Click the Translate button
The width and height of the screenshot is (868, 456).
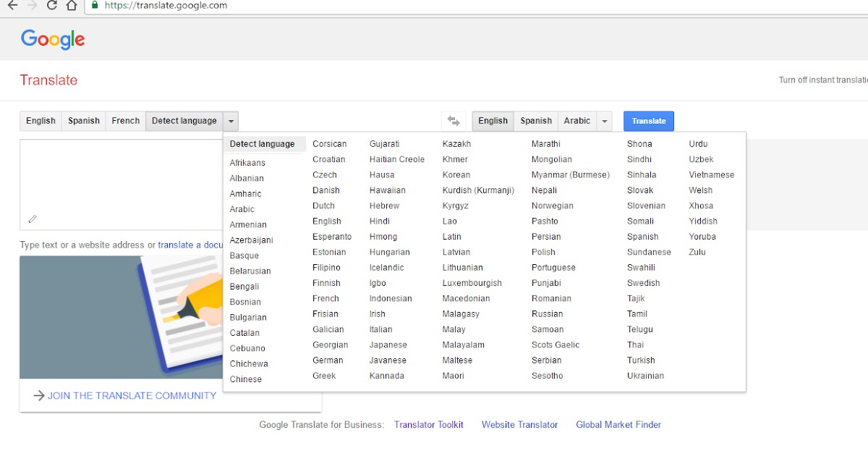(x=648, y=121)
